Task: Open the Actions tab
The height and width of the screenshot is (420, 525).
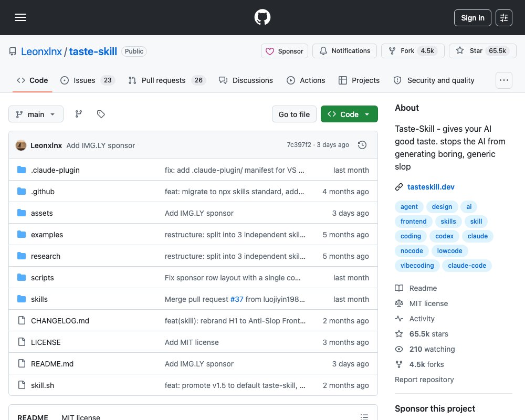Action: tap(306, 80)
